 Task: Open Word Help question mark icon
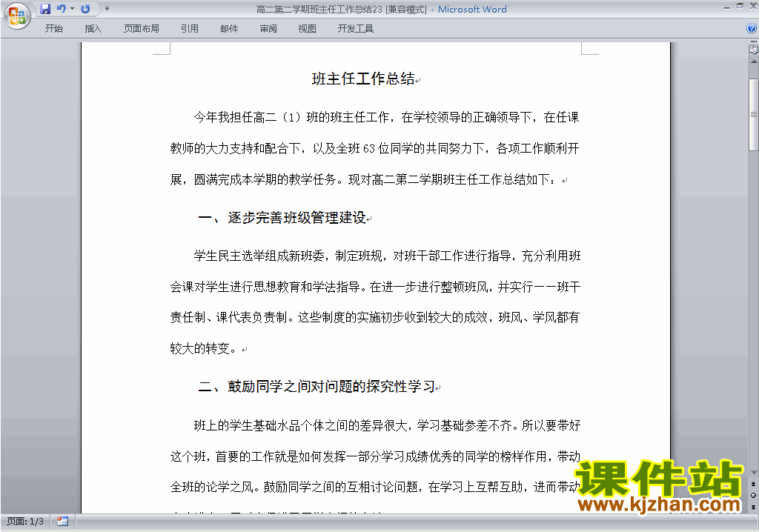click(x=752, y=29)
